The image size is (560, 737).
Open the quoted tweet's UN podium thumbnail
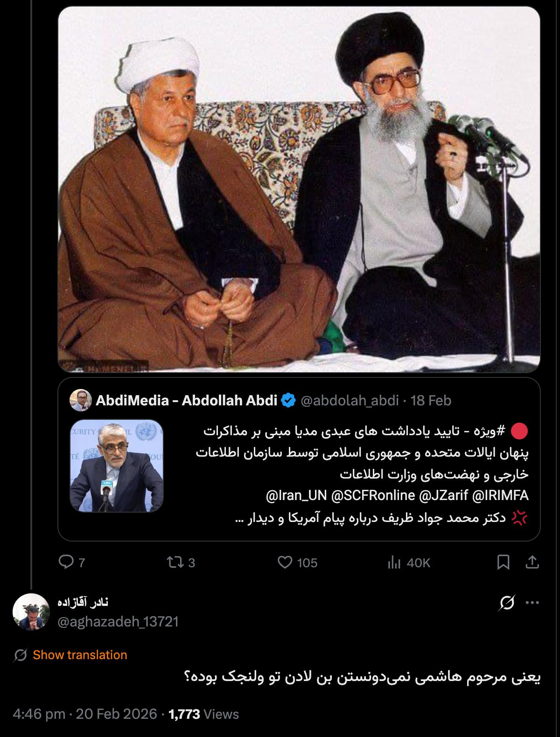tap(117, 466)
